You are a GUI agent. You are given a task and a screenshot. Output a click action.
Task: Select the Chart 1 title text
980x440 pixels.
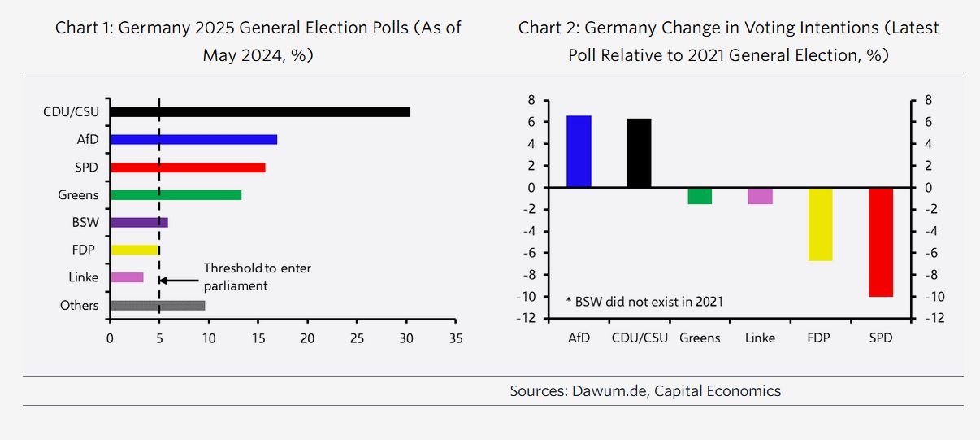pos(258,41)
